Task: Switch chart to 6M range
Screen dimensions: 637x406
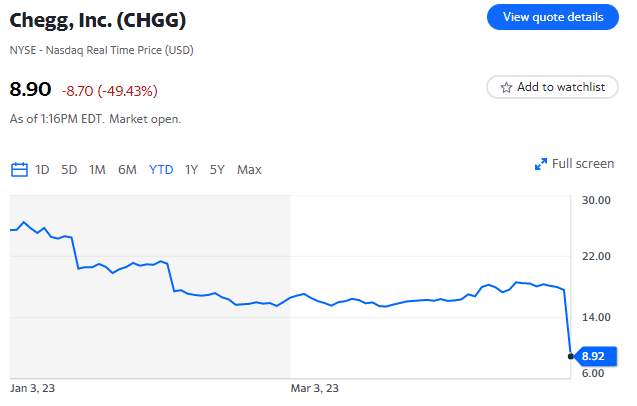Action: (x=127, y=169)
